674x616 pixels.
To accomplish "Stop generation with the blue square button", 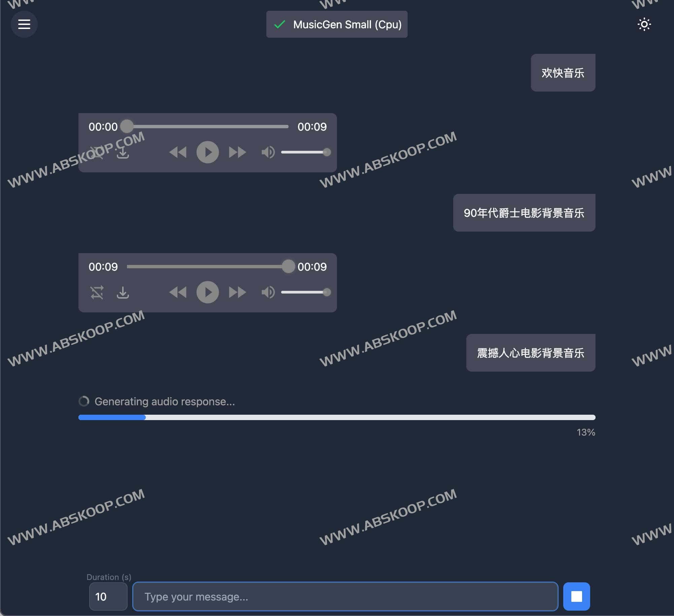I will coord(576,596).
